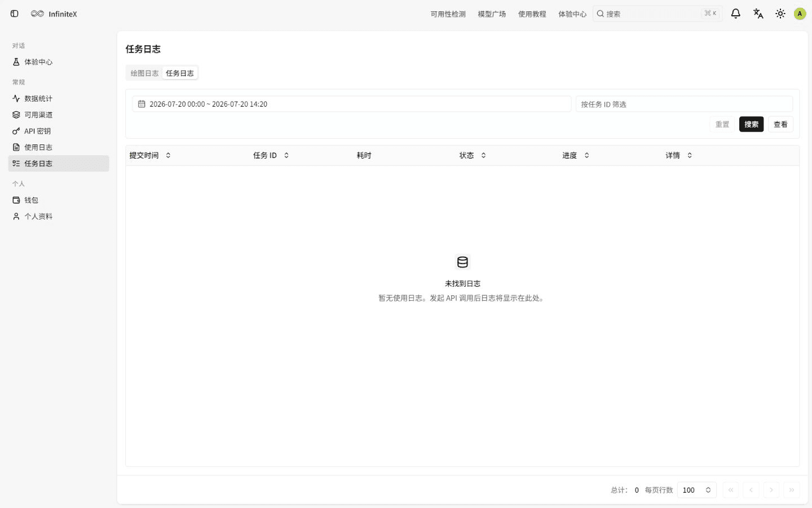Open API 密钥 sidebar label

pyautogui.click(x=37, y=131)
